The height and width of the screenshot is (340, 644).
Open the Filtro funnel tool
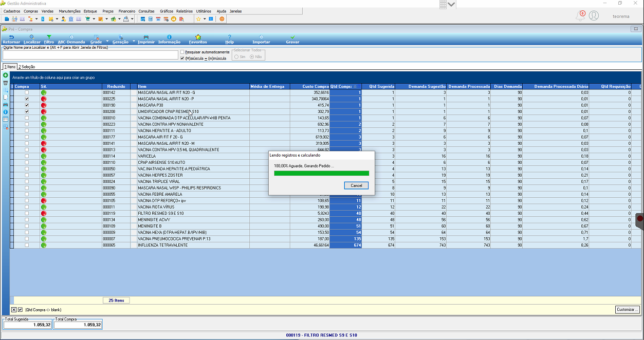click(49, 39)
